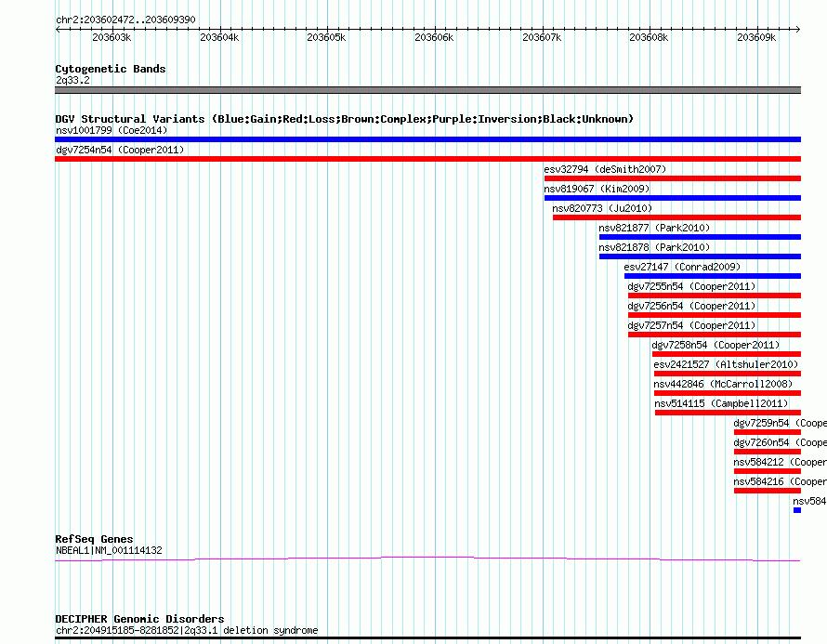
Task: Open dgv7257n54 (Cooper2011) variant
Action: pyautogui.click(x=691, y=325)
